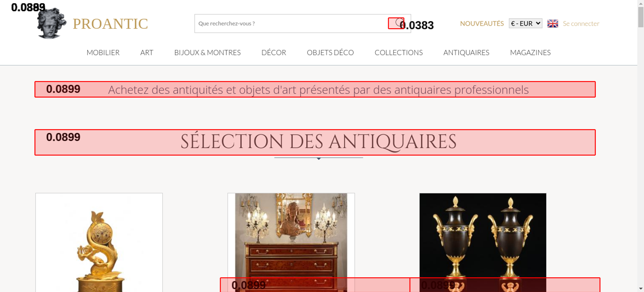Image resolution: width=644 pixels, height=292 pixels.
Task: Open the ART menu
Action: pos(147,52)
